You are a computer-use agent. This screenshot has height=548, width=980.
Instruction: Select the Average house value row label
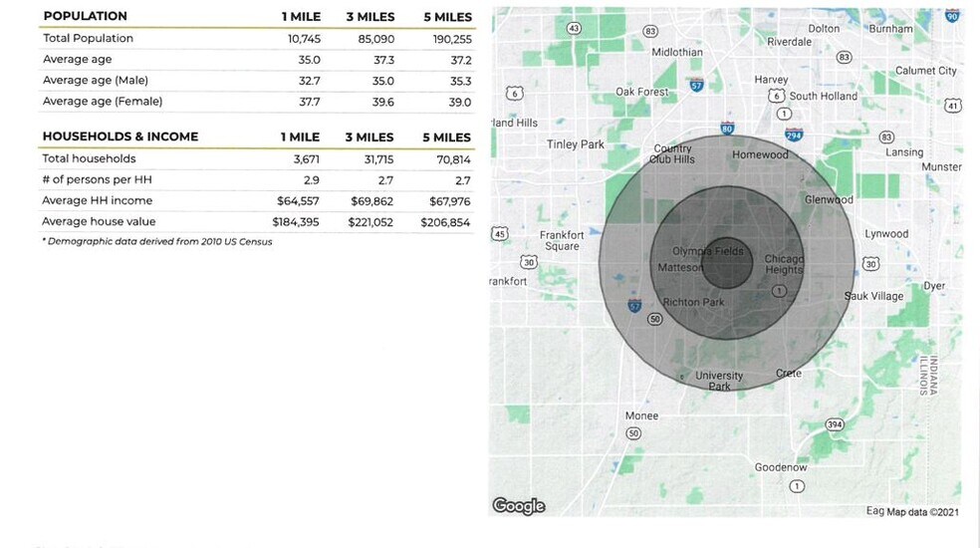point(99,222)
